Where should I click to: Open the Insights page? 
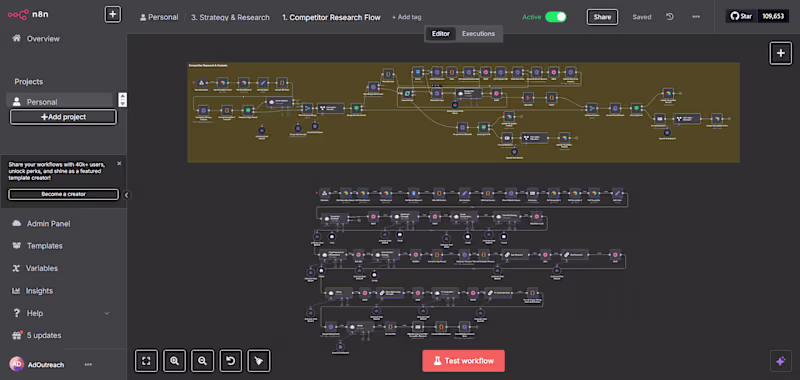point(39,291)
